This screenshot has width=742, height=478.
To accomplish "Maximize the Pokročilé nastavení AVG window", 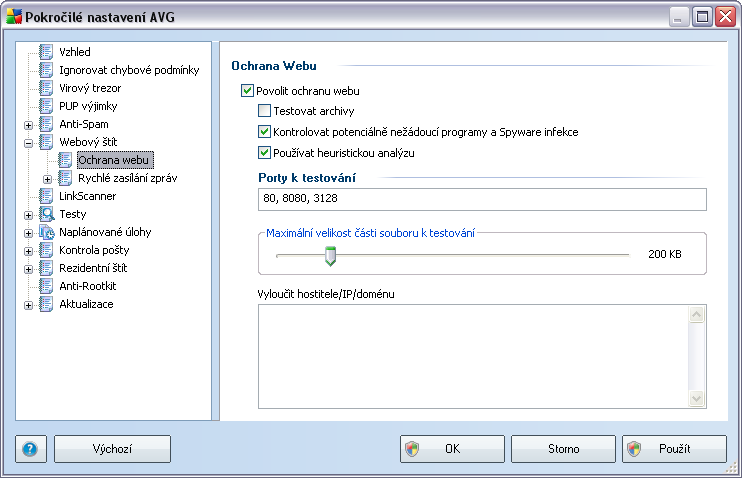I will 702,17.
